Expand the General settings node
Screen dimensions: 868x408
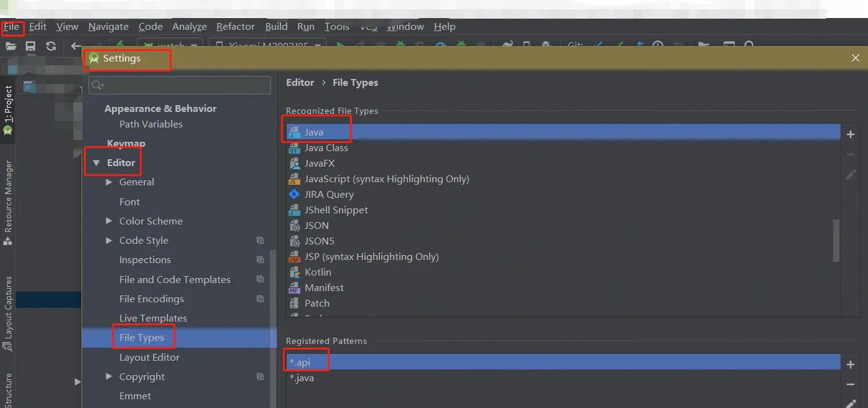[x=109, y=182]
